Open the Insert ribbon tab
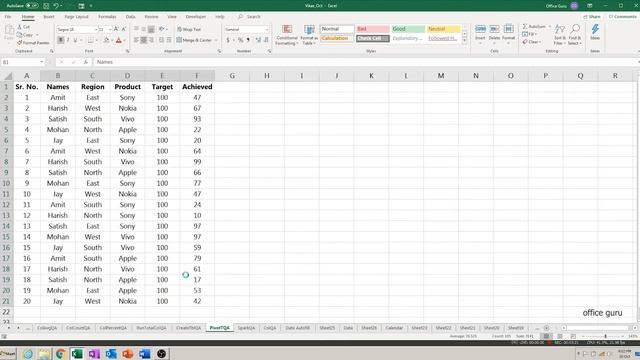Screen dimensions: 640x360 pos(49,17)
